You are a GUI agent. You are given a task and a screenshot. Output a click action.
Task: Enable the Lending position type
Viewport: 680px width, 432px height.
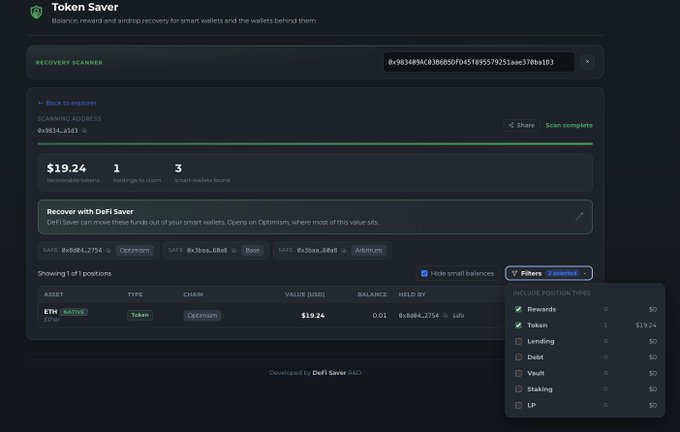518,341
